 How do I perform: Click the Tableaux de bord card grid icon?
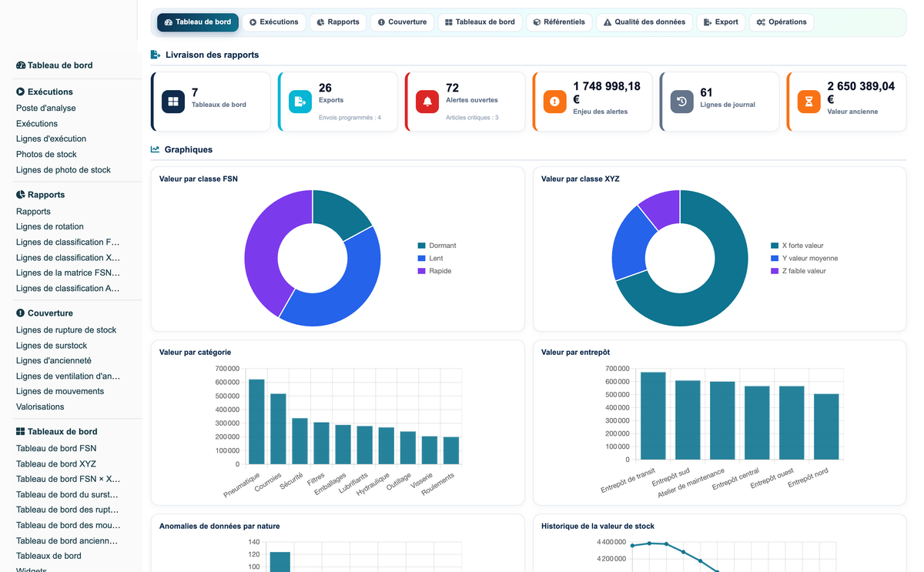(173, 102)
